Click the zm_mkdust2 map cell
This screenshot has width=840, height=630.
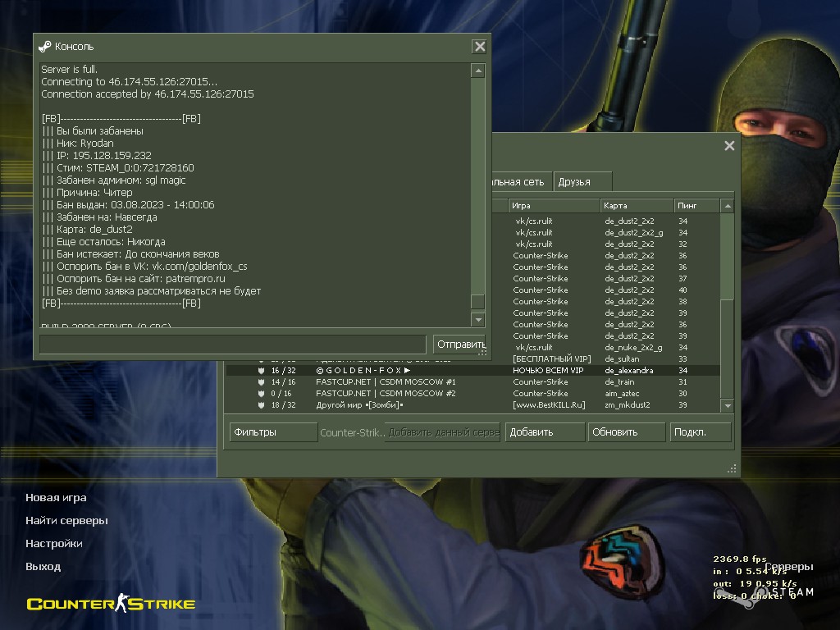(628, 405)
